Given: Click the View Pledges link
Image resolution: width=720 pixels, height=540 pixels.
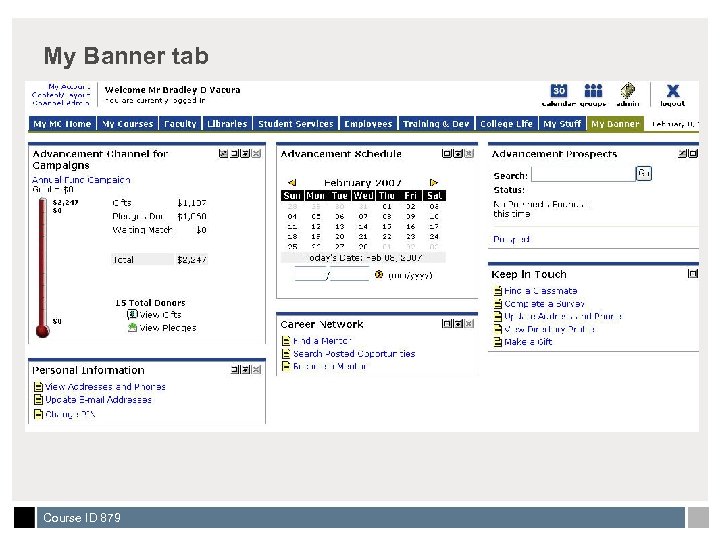Looking at the screenshot, I should pyautogui.click(x=168, y=328).
